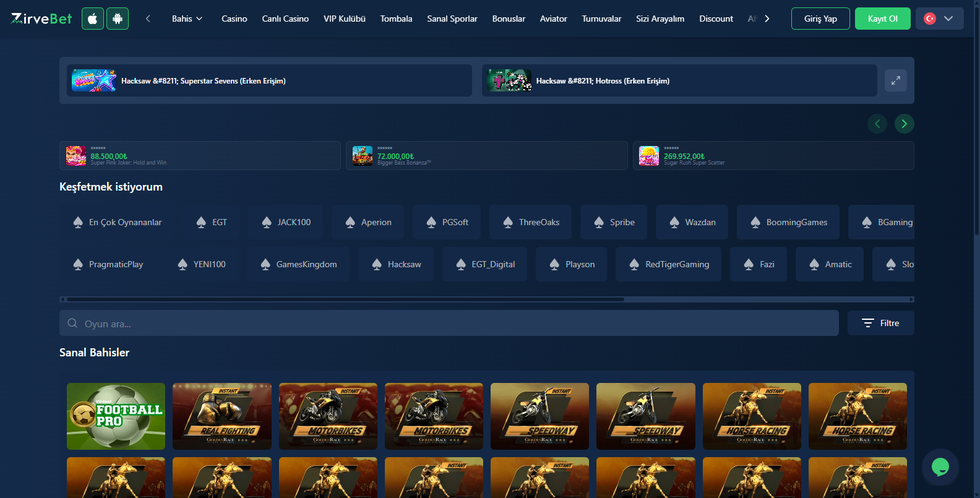Viewport: 980px width, 498px height.
Task: Select the Hacksaw provider chip
Action: coord(396,264)
